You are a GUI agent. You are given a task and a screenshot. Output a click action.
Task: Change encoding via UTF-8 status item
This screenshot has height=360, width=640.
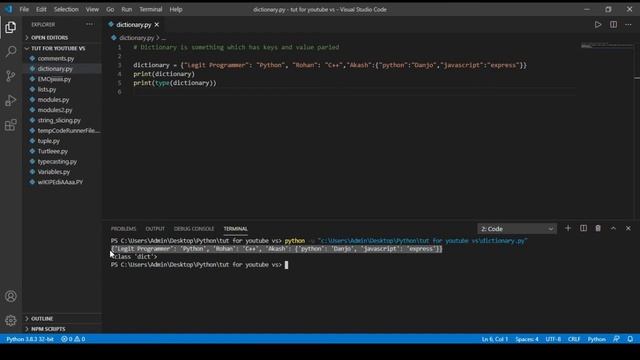pos(553,339)
